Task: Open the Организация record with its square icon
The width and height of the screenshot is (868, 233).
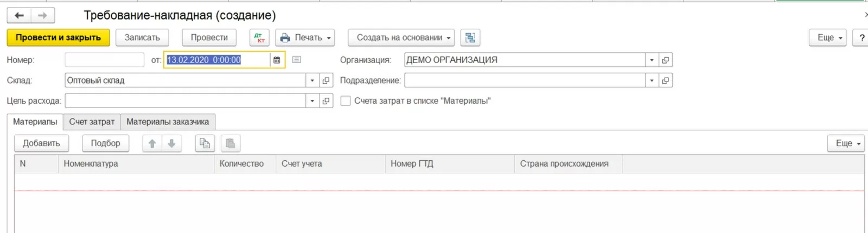Action: tap(666, 60)
